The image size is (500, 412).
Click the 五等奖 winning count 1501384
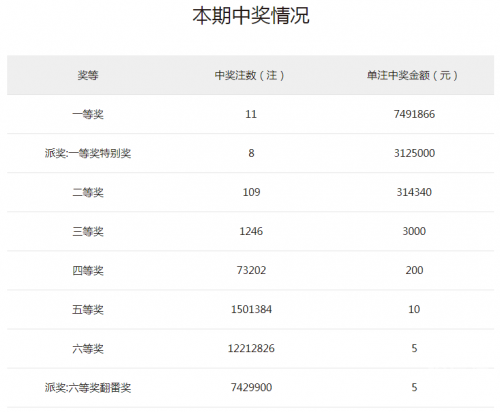[x=251, y=310]
